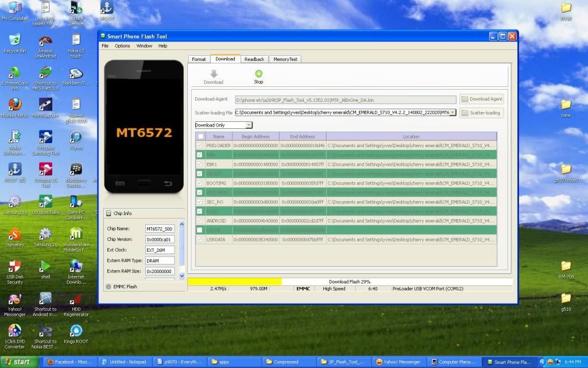Image resolution: width=588 pixels, height=368 pixels.
Task: Click the green Stop icon
Action: tap(258, 74)
